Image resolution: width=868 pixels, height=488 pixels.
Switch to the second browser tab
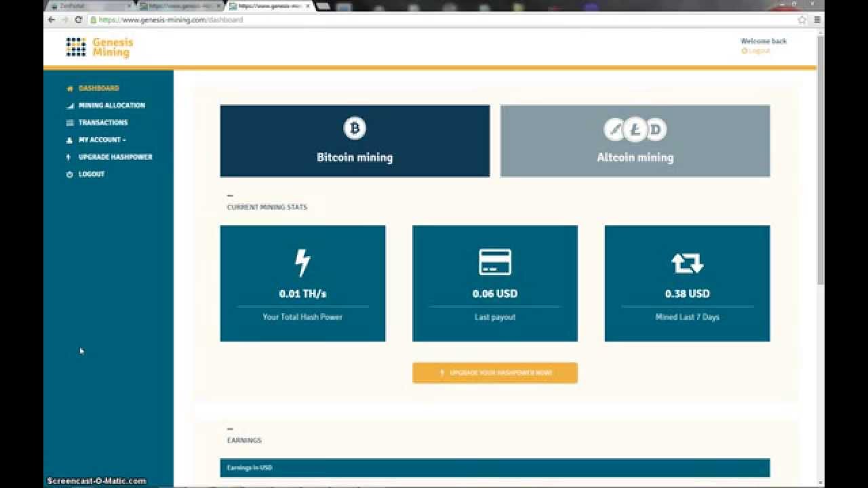(x=180, y=6)
